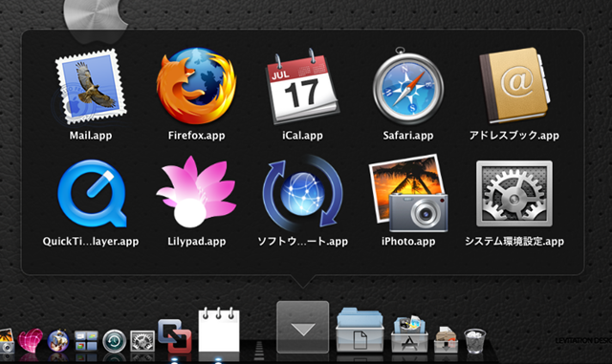Launch VMware Fusion from the Dock

[174, 336]
